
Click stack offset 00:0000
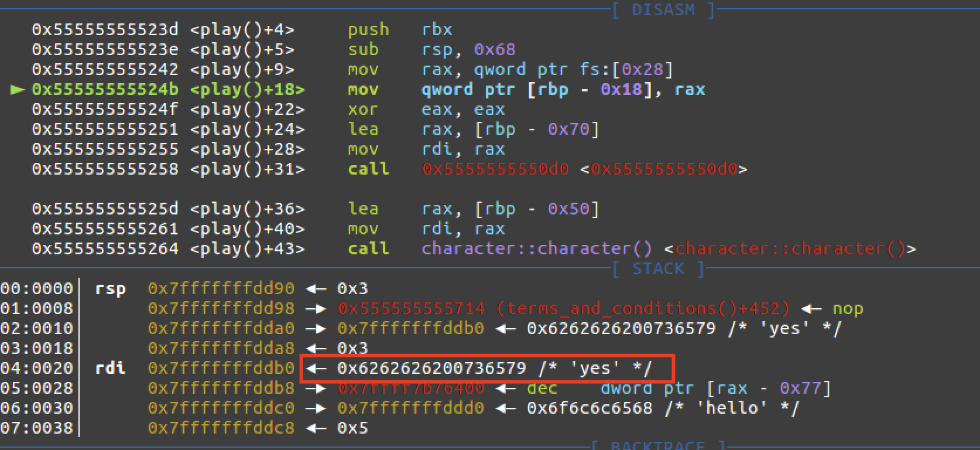37,288
